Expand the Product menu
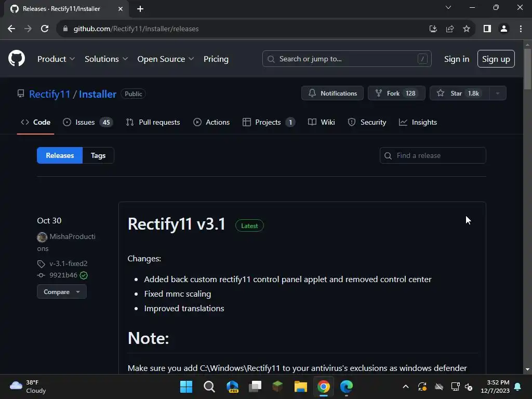The image size is (532, 399). point(56,59)
